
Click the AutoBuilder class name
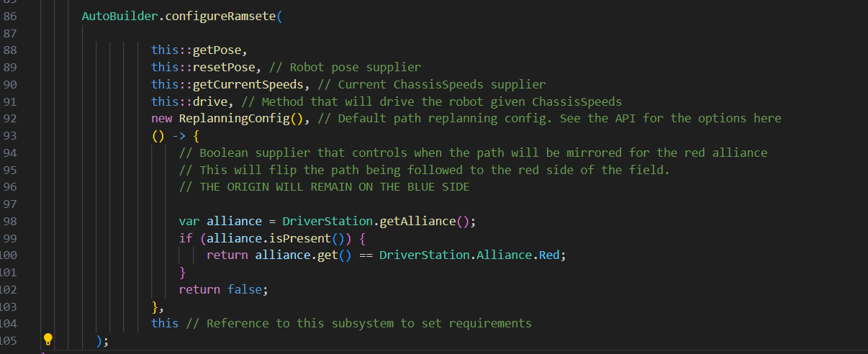[119, 15]
